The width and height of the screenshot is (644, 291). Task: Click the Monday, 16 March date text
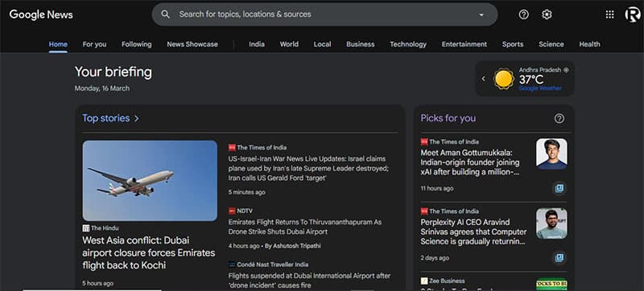point(102,88)
